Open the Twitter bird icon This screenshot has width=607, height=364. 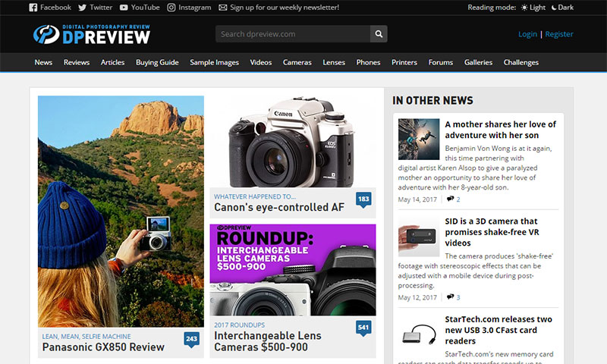(82, 8)
